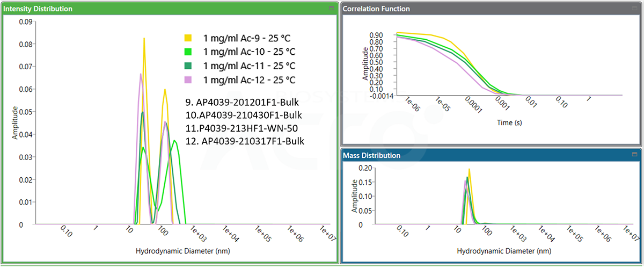644x268 pixels.
Task: Select legend label 1 mg/ml Ac-9 - 25 °C
Action: click(247, 38)
